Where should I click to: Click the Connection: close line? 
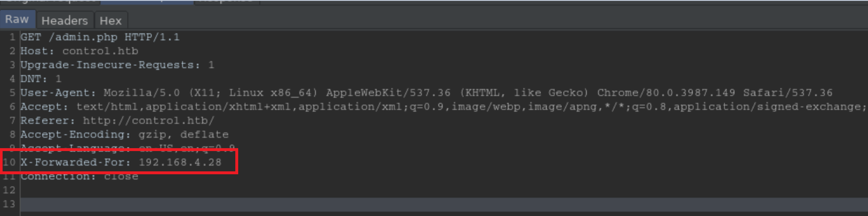coord(79,177)
